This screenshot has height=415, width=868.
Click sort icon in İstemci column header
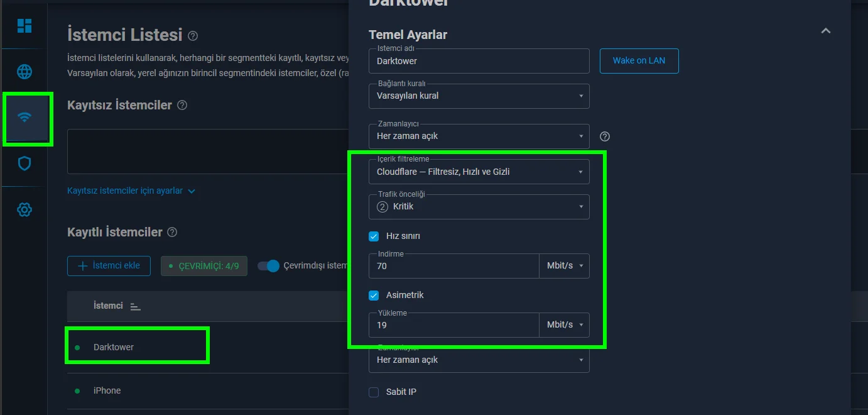[135, 306]
